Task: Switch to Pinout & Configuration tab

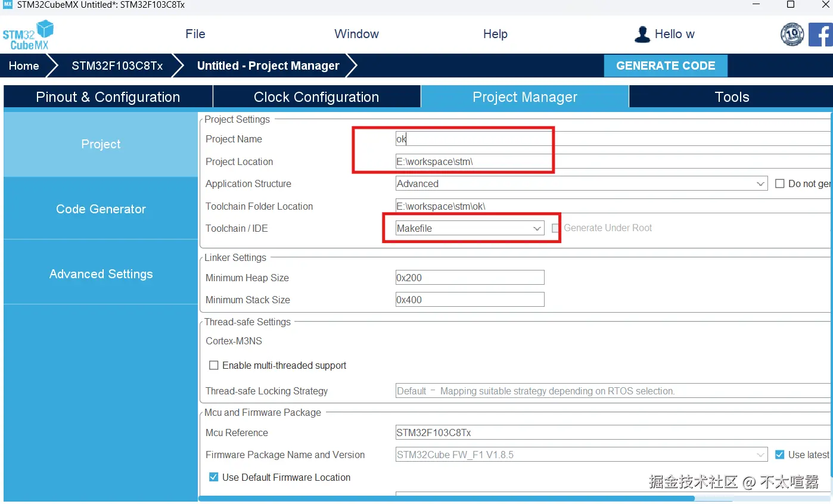Action: tap(108, 97)
